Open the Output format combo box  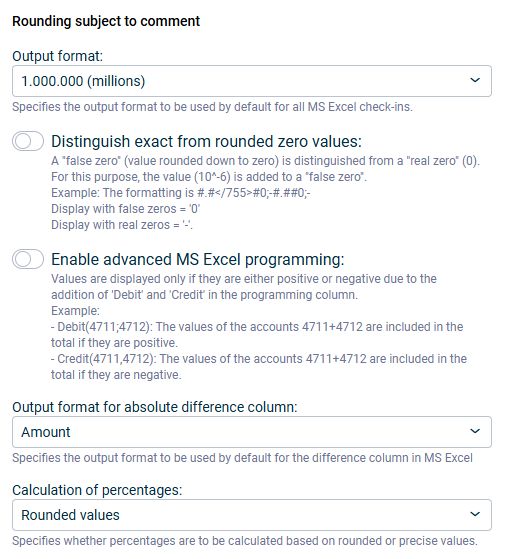(252, 81)
